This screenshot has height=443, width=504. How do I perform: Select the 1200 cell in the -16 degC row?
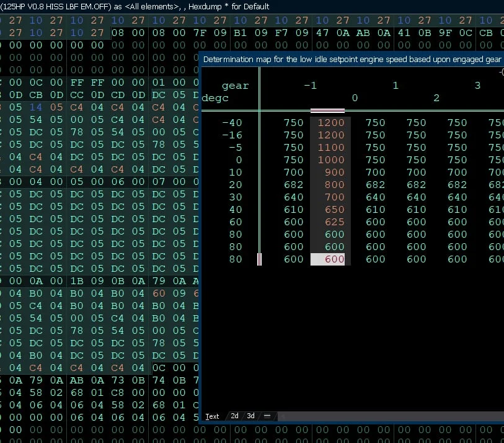[331, 135]
